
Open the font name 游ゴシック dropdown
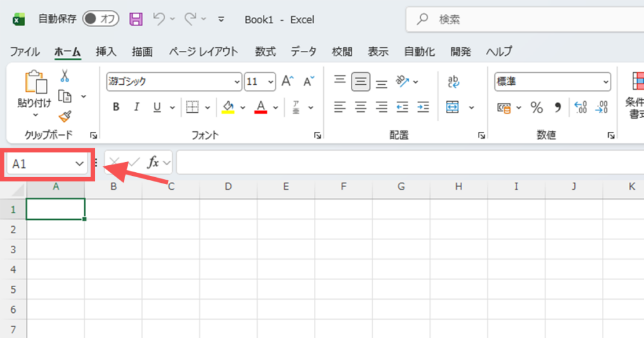pos(237,82)
